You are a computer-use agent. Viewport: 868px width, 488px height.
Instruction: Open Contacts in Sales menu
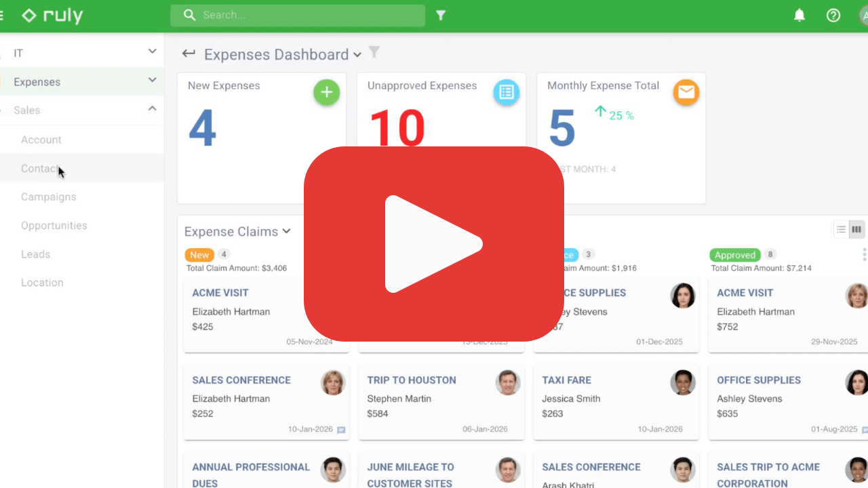pos(41,168)
